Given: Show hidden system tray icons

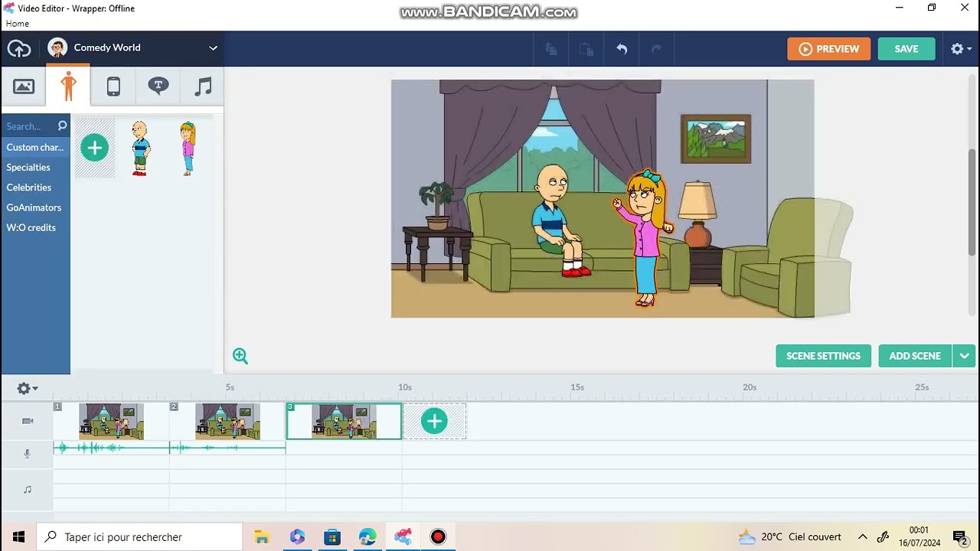Looking at the screenshot, I should (x=863, y=536).
